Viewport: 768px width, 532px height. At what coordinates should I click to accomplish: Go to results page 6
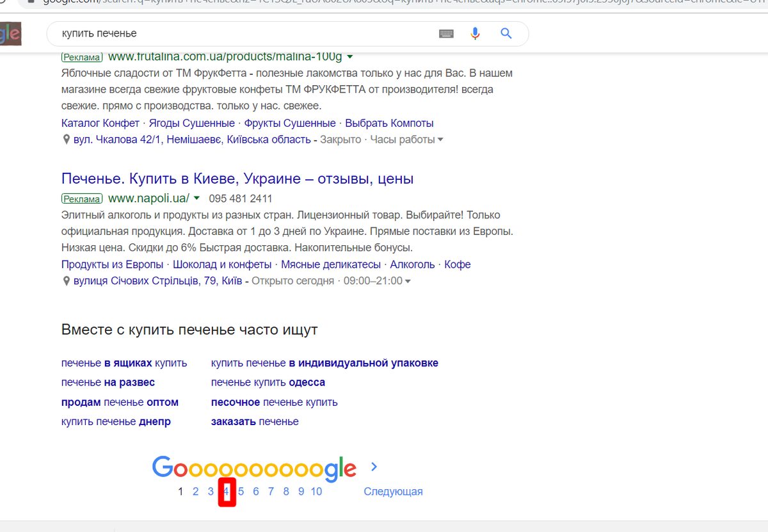pyautogui.click(x=256, y=492)
